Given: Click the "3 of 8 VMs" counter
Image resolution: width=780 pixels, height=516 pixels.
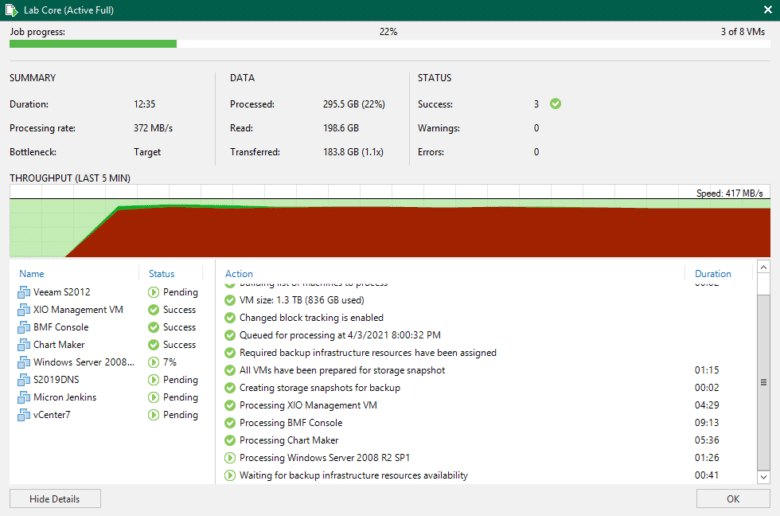Looking at the screenshot, I should click(x=743, y=31).
